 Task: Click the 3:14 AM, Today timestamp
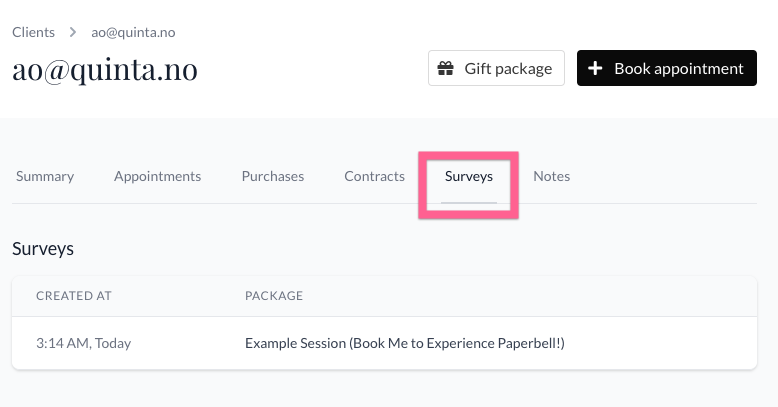tap(83, 343)
